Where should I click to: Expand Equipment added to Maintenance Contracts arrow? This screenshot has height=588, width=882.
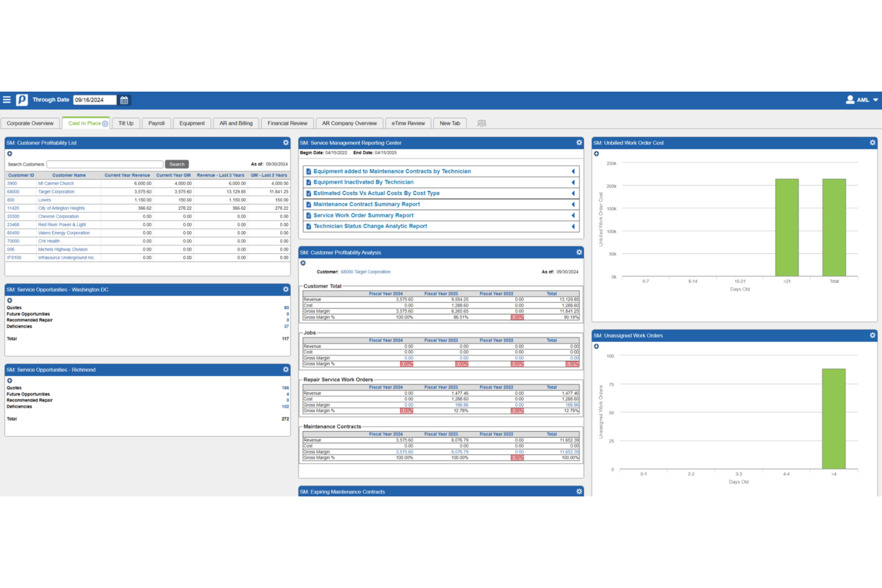[573, 172]
